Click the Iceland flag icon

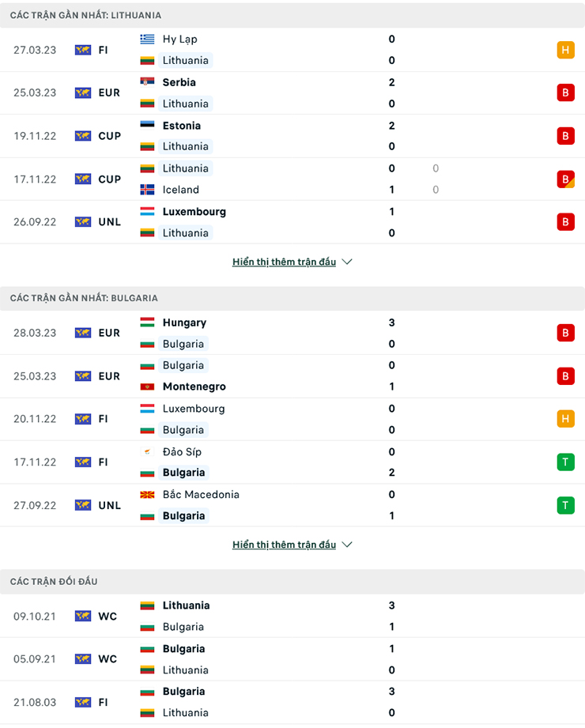point(147,190)
